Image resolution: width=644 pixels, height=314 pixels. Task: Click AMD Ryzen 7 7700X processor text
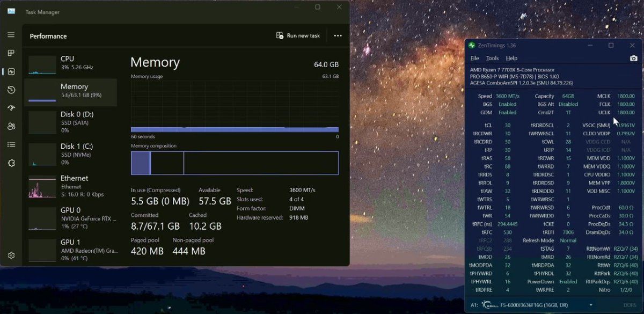[x=512, y=70]
